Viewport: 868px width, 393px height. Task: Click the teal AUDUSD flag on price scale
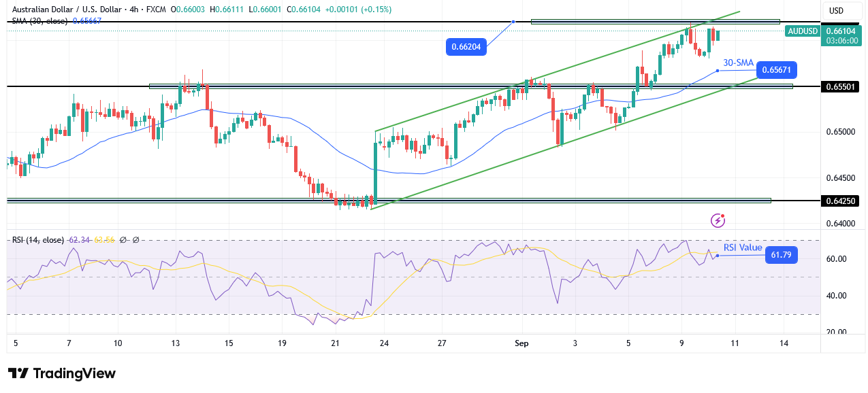coord(803,31)
